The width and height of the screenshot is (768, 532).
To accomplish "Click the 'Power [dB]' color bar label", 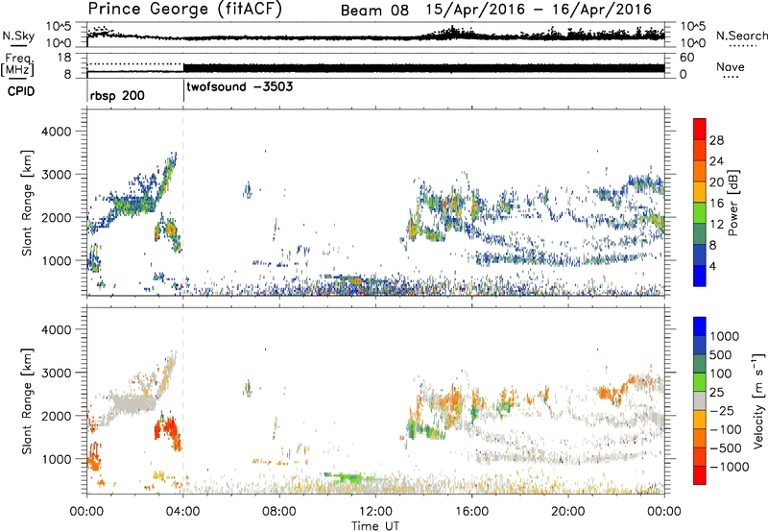I will (732, 203).
